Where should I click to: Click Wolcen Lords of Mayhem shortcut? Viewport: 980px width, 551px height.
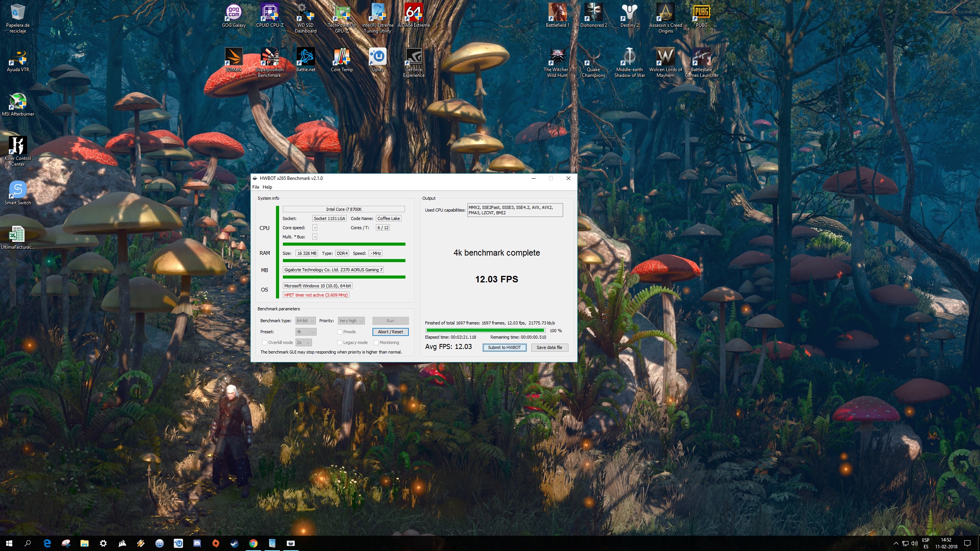pyautogui.click(x=665, y=63)
